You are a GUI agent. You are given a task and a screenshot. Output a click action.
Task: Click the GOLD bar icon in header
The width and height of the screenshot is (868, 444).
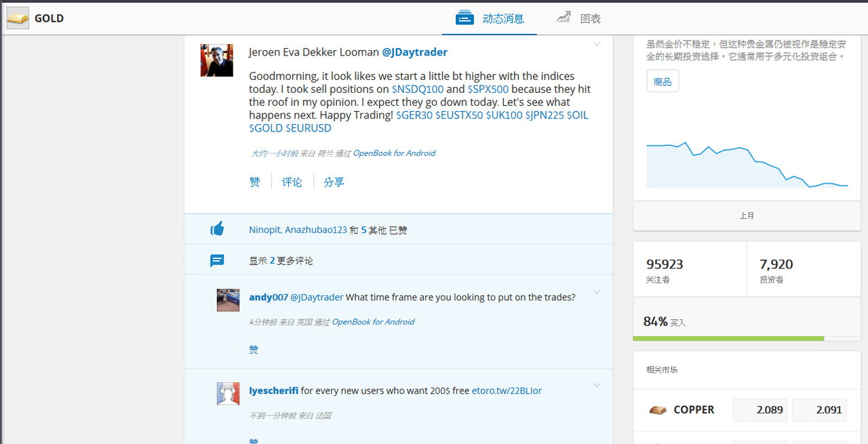click(x=18, y=18)
